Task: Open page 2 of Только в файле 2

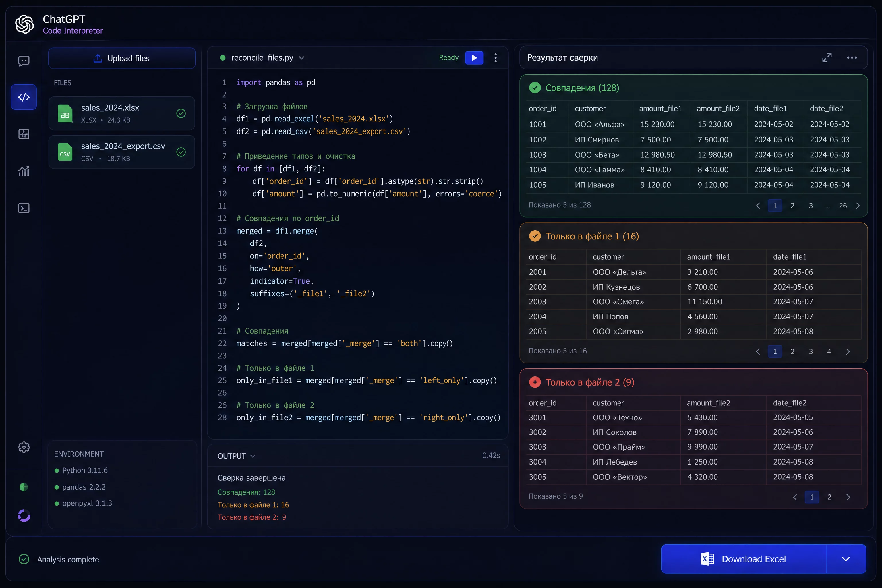Action: pyautogui.click(x=829, y=497)
